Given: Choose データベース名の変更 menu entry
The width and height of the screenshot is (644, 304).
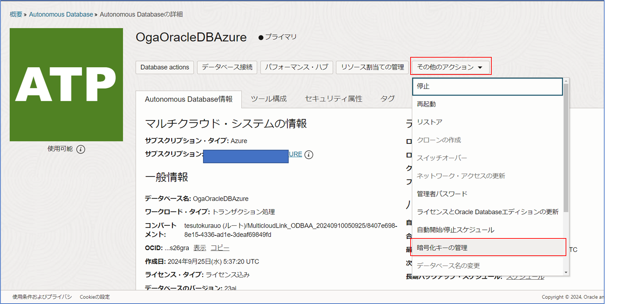Looking at the screenshot, I should pos(487,266).
